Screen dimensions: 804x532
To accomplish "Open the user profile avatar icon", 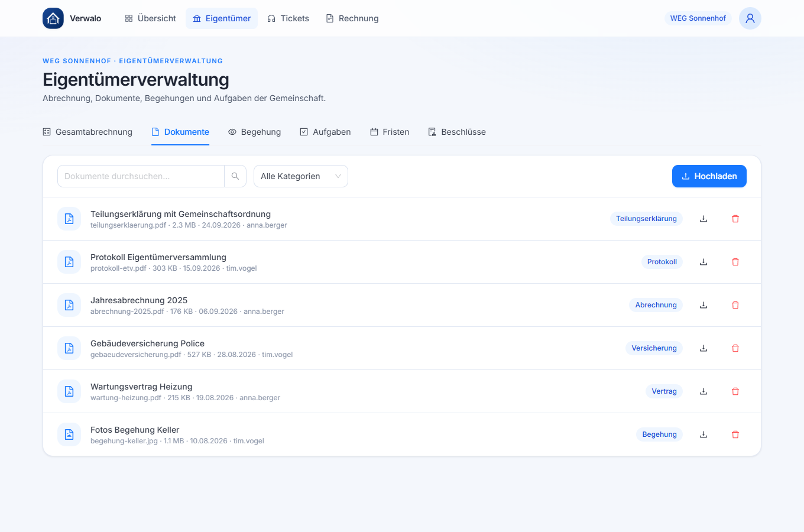I will coord(750,18).
